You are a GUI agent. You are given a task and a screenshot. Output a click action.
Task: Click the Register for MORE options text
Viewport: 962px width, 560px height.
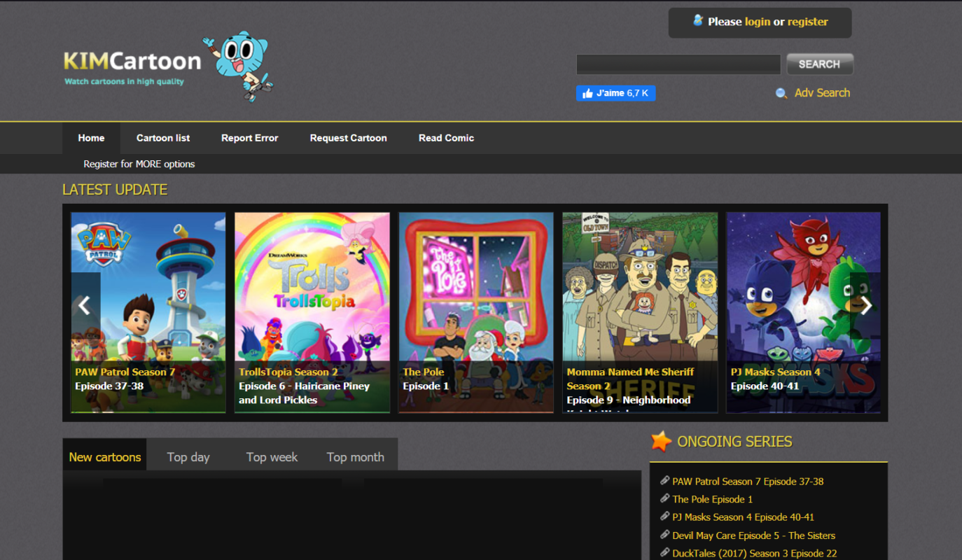139,164
